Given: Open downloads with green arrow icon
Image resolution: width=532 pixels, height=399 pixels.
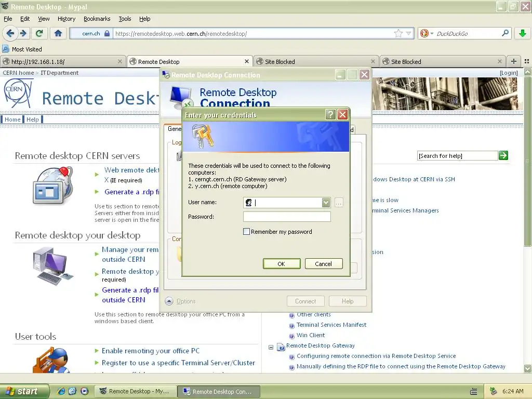Looking at the screenshot, I should [523, 33].
